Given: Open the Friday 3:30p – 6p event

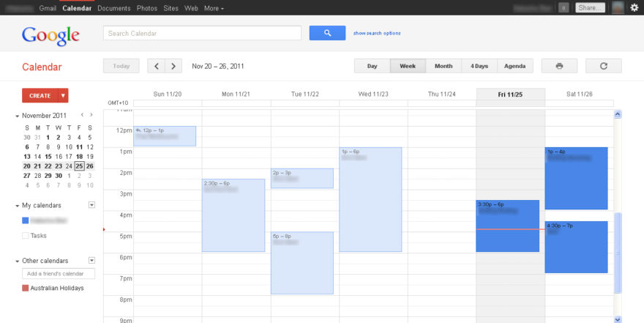Looking at the screenshot, I should click(508, 226).
